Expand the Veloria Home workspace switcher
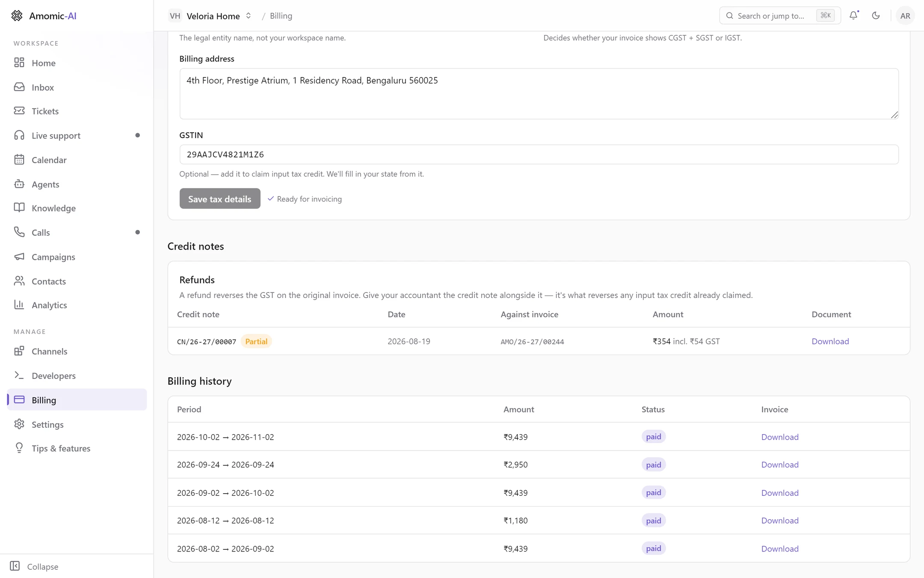This screenshot has width=924, height=578. 248,16
